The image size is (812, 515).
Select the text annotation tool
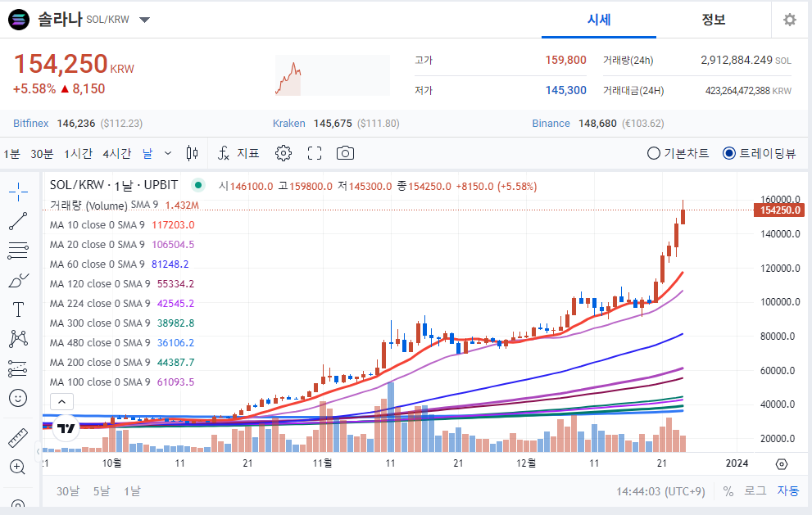[x=18, y=309]
